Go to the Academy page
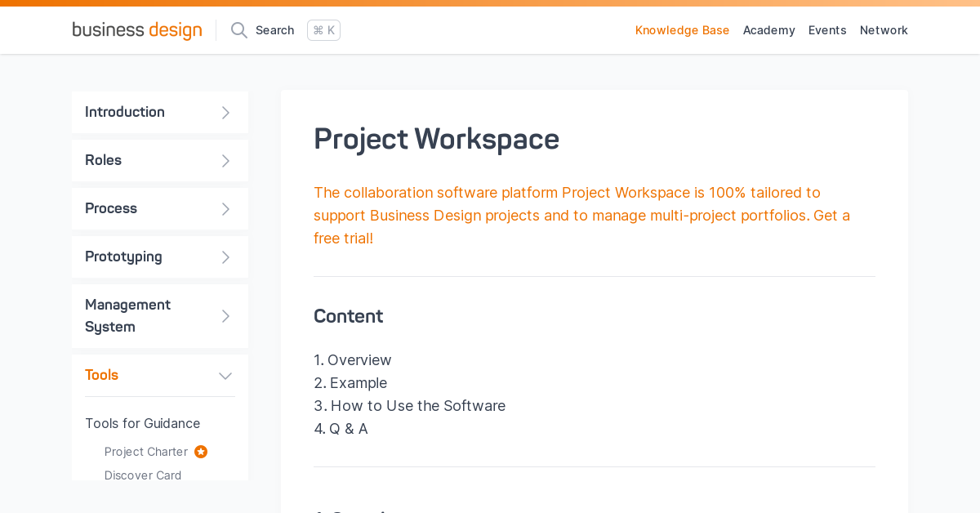The width and height of the screenshot is (980, 513). pyautogui.click(x=768, y=30)
